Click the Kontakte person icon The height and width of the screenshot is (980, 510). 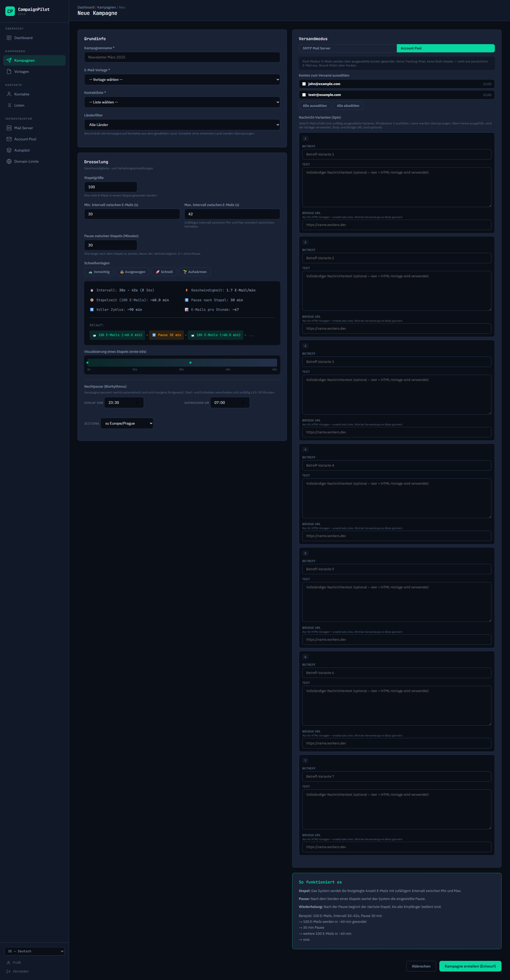click(x=9, y=94)
